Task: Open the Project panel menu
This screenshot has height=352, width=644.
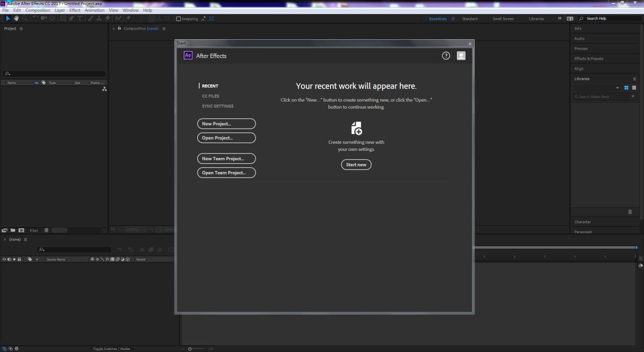Action: click(21, 29)
